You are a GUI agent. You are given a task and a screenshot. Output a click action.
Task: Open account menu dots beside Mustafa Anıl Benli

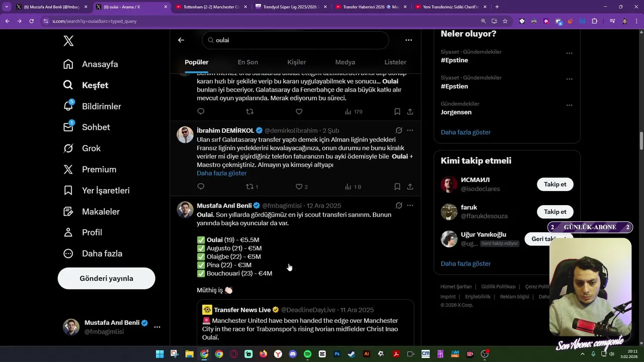[157, 327]
